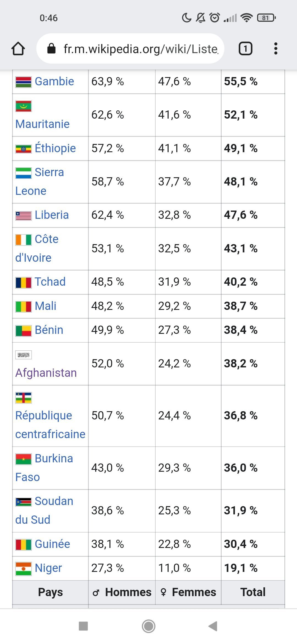
Task: Tap the Android back navigation triangle
Action: tap(213, 626)
